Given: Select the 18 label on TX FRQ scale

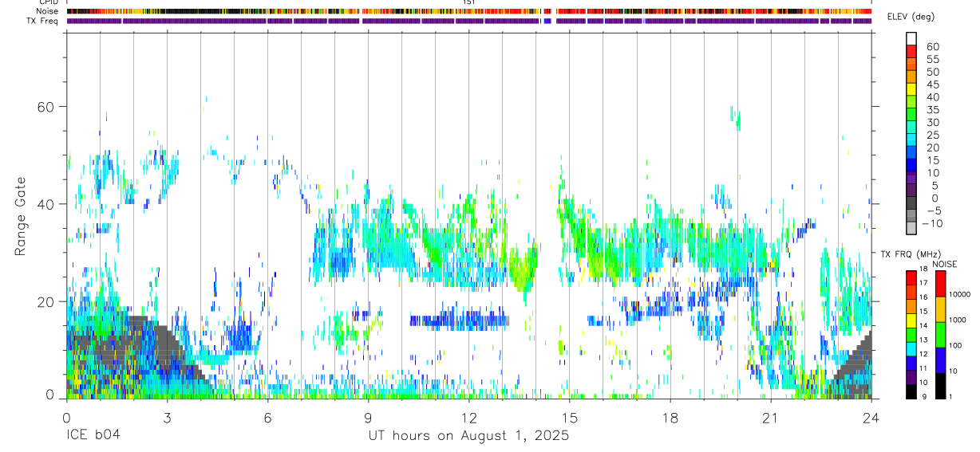Looking at the screenshot, I should (x=925, y=269).
